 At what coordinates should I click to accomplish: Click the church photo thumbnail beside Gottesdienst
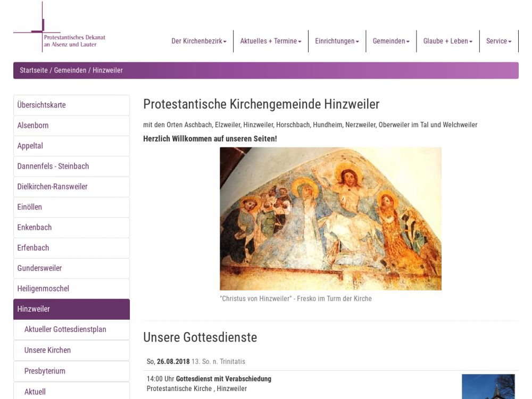pyautogui.click(x=488, y=386)
